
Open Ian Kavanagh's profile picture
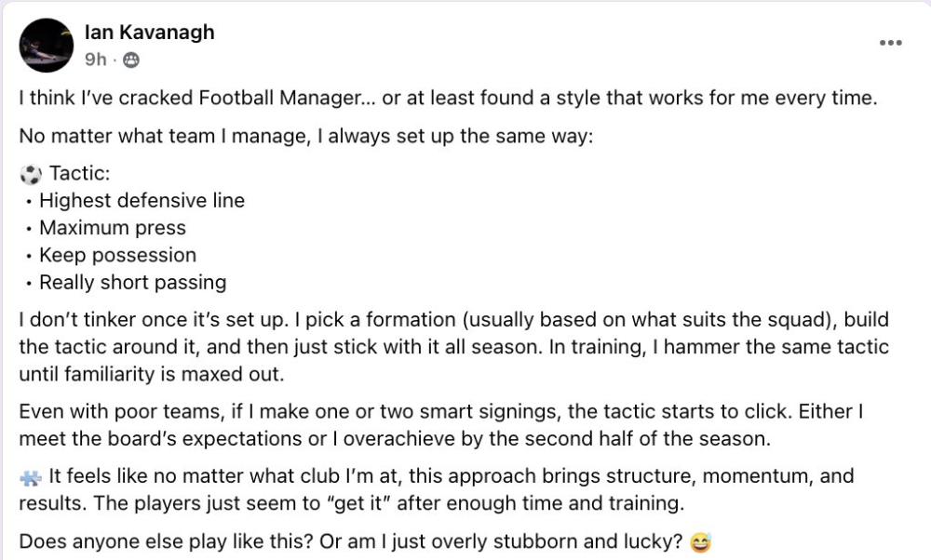pos(47,46)
